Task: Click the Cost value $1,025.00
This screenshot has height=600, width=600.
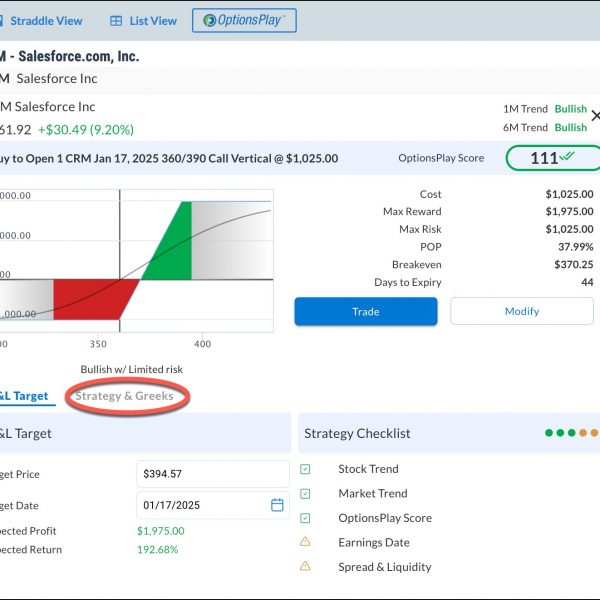Action: click(x=569, y=194)
